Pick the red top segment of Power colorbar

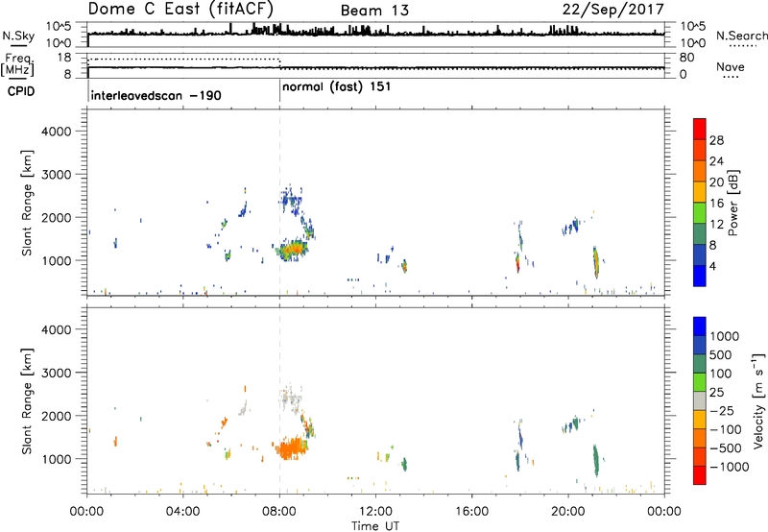coord(700,129)
